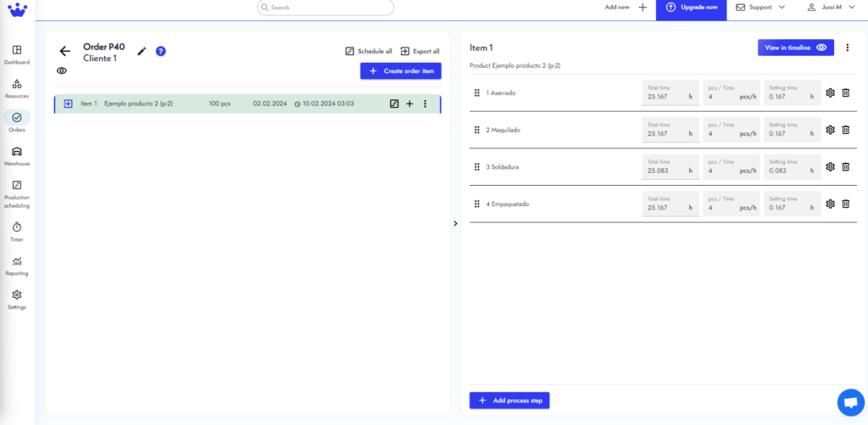Open the Dashboard sidebar icon
The height and width of the screenshot is (425, 868).
coord(17,50)
